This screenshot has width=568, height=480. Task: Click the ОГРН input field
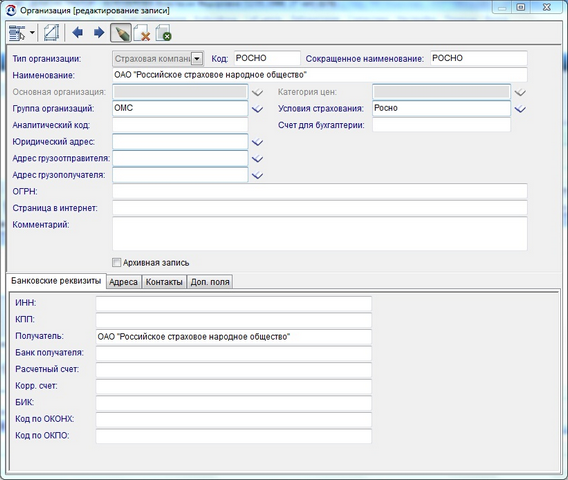(x=320, y=191)
